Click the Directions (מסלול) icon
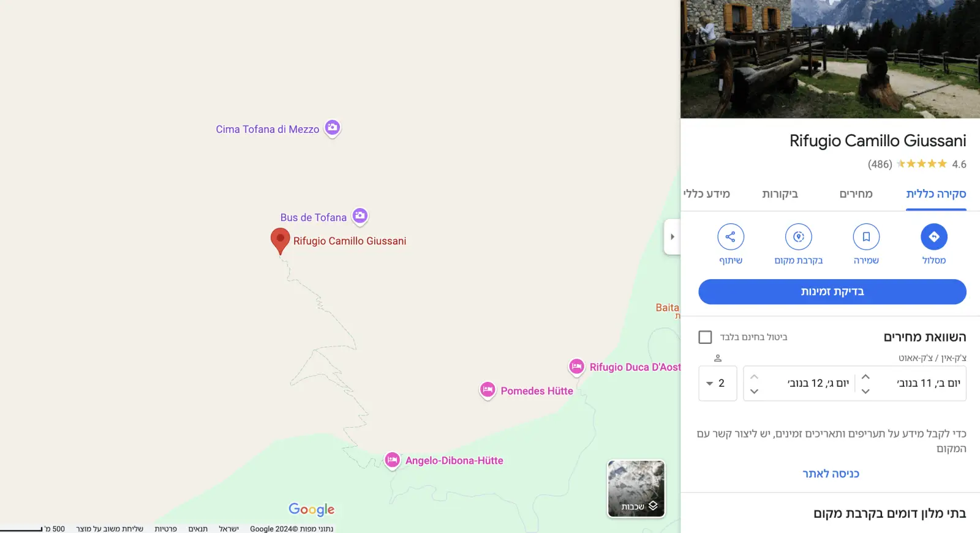The height and width of the screenshot is (533, 980). click(933, 237)
